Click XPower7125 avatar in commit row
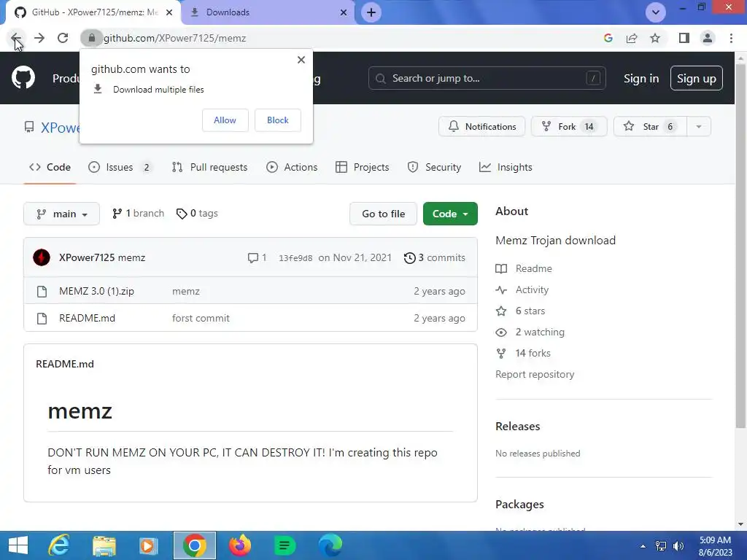Image resolution: width=747 pixels, height=560 pixels. (x=42, y=257)
